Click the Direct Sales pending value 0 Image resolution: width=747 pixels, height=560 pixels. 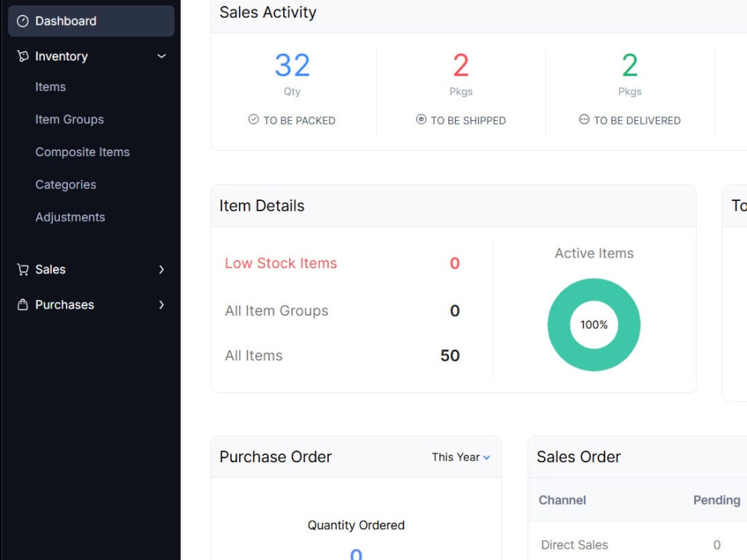[x=716, y=545]
